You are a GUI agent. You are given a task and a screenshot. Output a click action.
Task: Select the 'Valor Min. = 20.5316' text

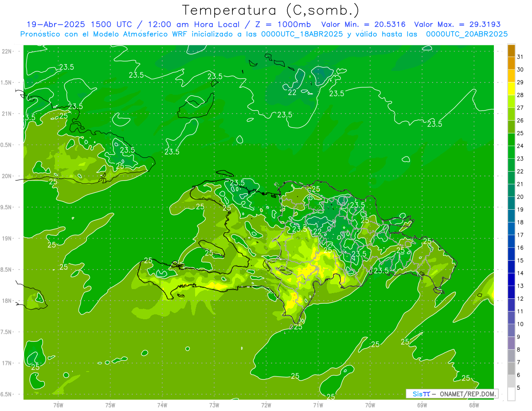364,24
